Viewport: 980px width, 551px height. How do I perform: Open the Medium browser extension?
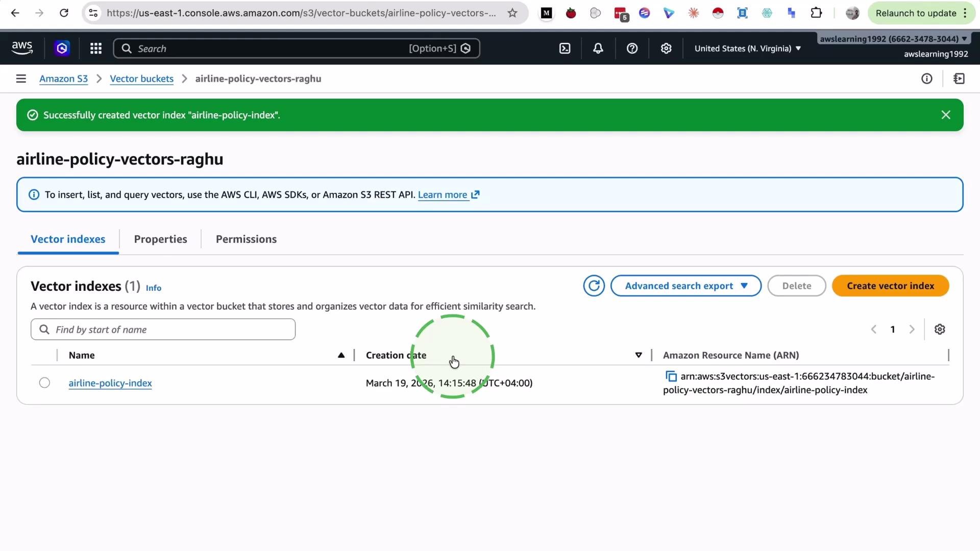(546, 13)
